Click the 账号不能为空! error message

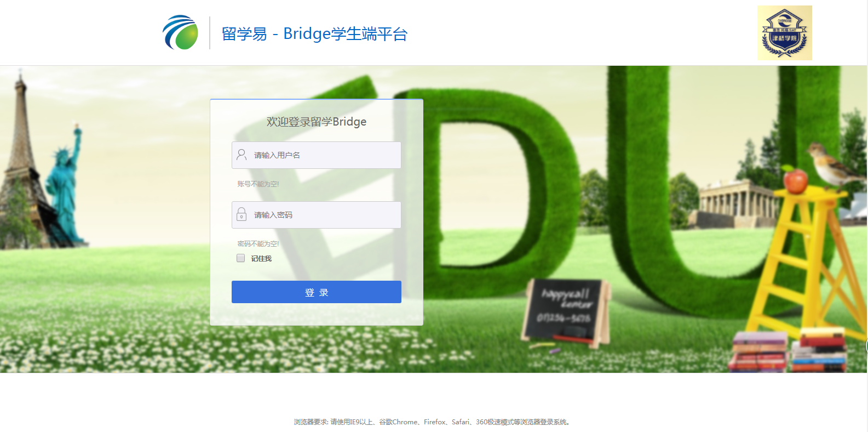(x=258, y=184)
